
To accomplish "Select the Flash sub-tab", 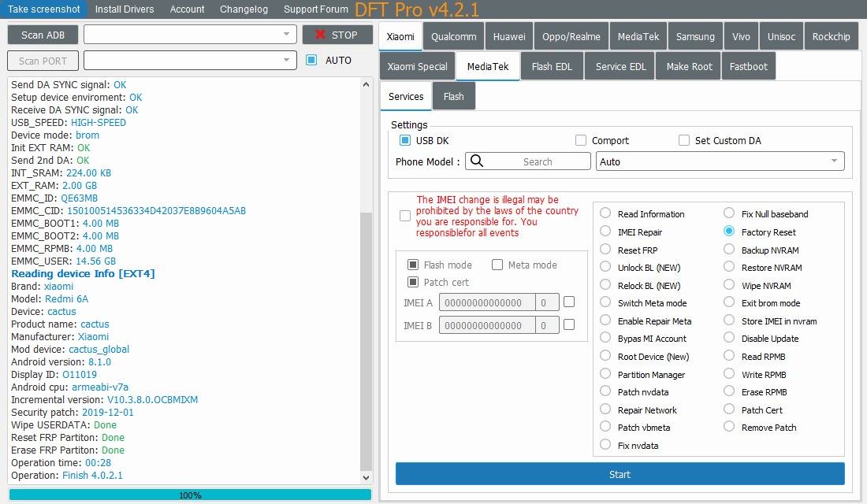I will (x=453, y=96).
